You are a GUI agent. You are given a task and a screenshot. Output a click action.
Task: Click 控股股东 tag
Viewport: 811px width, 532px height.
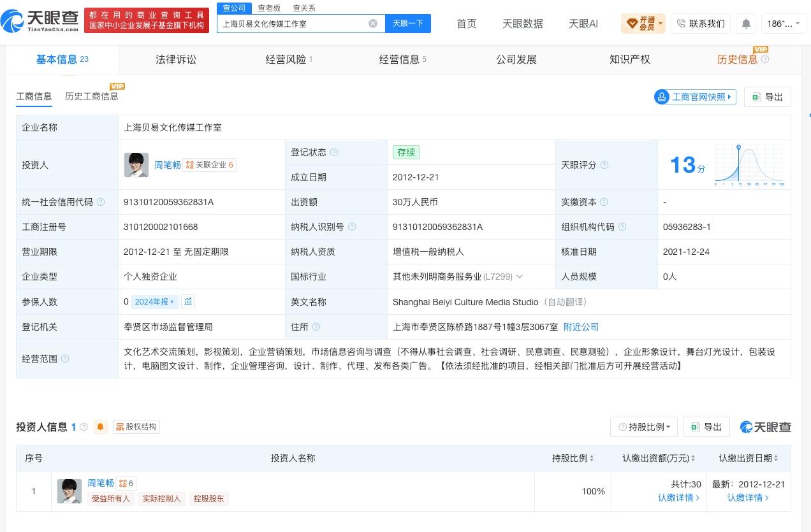coord(209,499)
